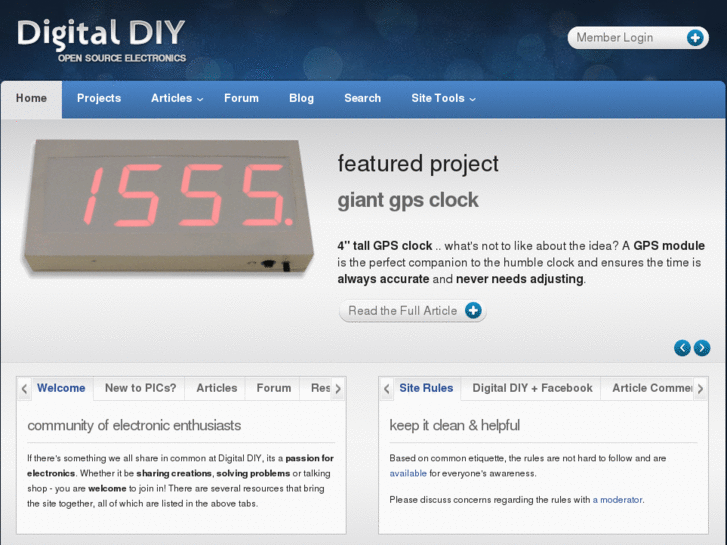
Task: Click the giant gps clock heading
Action: [408, 200]
